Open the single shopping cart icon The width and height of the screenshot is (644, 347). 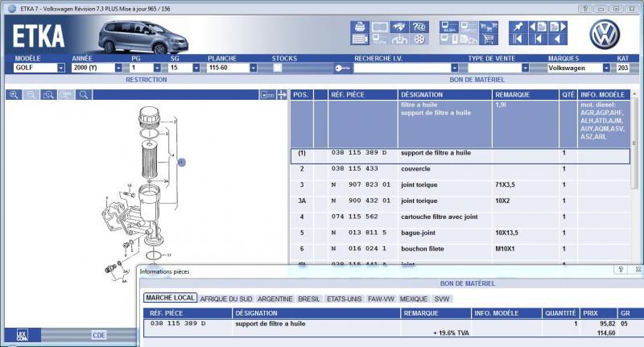click(x=489, y=39)
